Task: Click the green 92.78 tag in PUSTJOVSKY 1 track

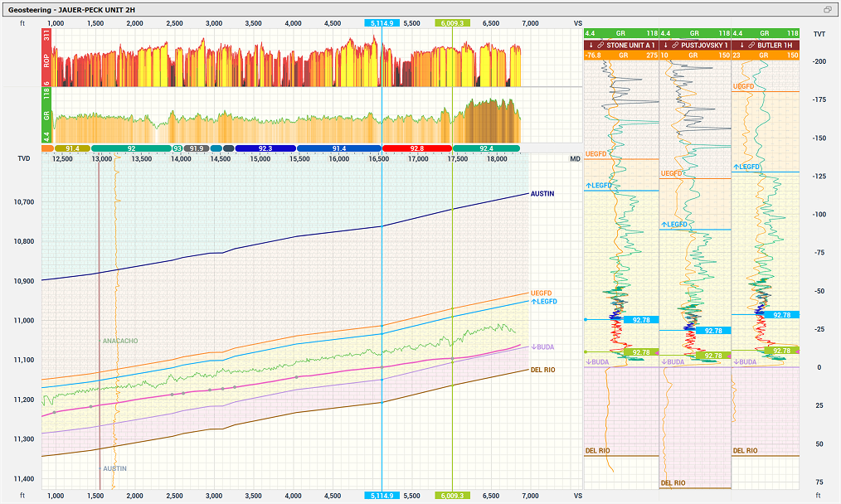Action: point(713,356)
